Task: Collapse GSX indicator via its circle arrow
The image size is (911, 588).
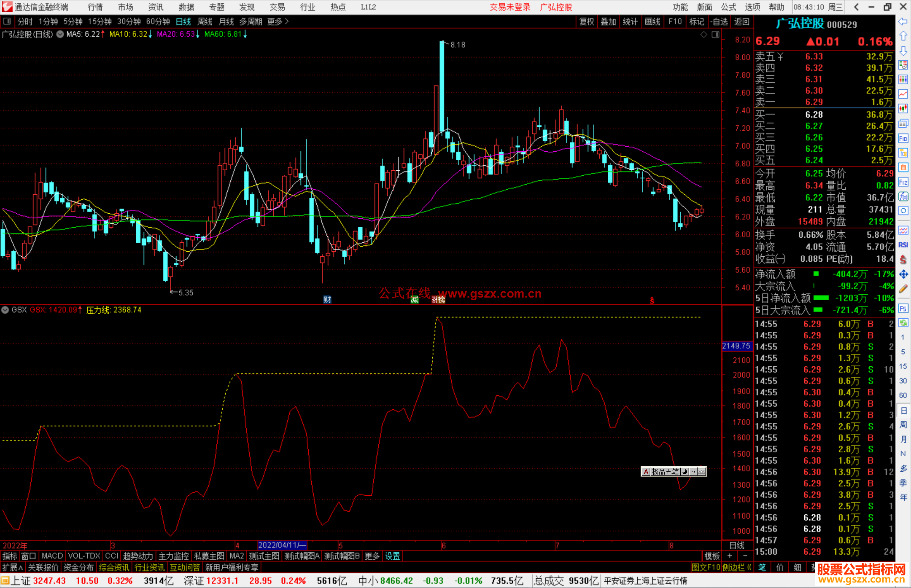Action: point(5,310)
